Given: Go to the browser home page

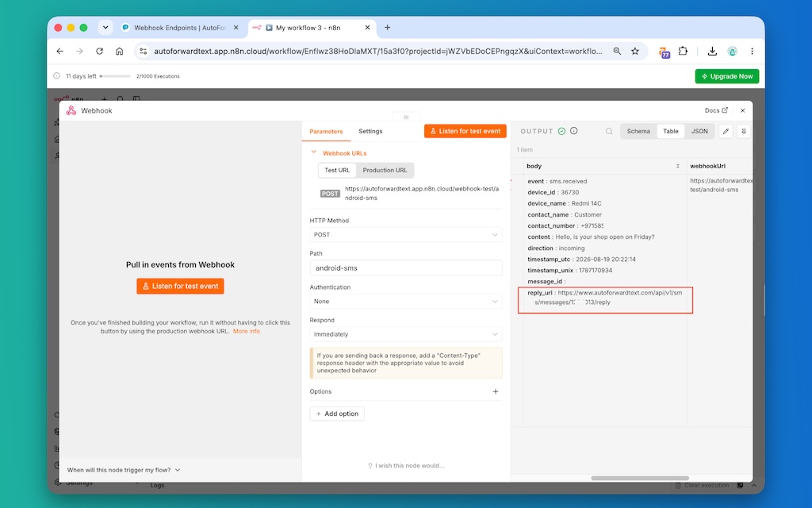Looking at the screenshot, I should pos(119,52).
